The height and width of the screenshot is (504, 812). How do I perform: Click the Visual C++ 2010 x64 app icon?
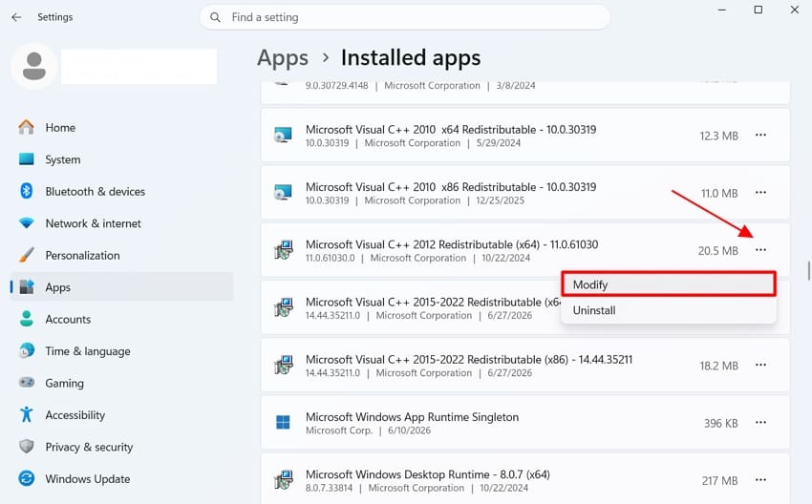pos(284,135)
